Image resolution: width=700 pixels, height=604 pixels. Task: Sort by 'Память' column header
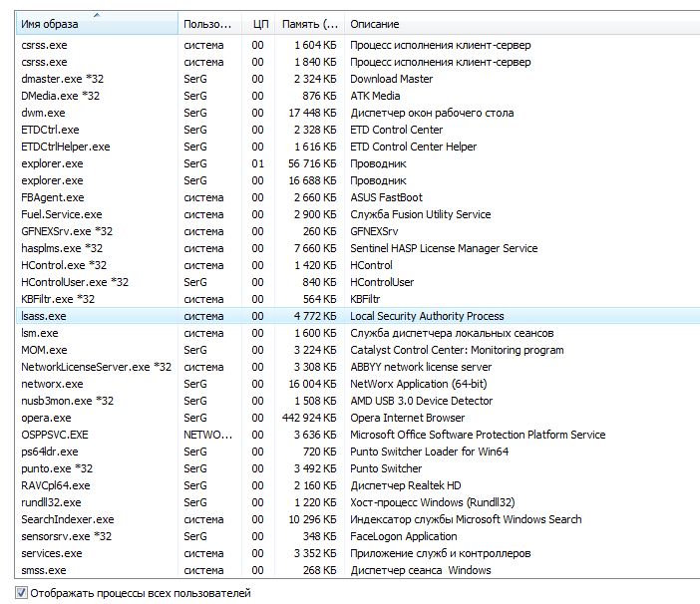310,24
